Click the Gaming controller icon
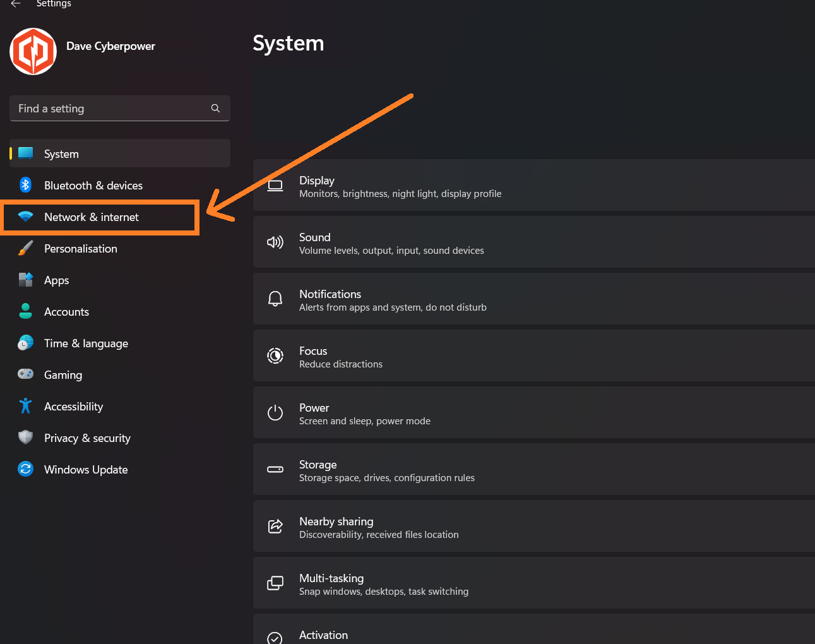 click(x=25, y=374)
